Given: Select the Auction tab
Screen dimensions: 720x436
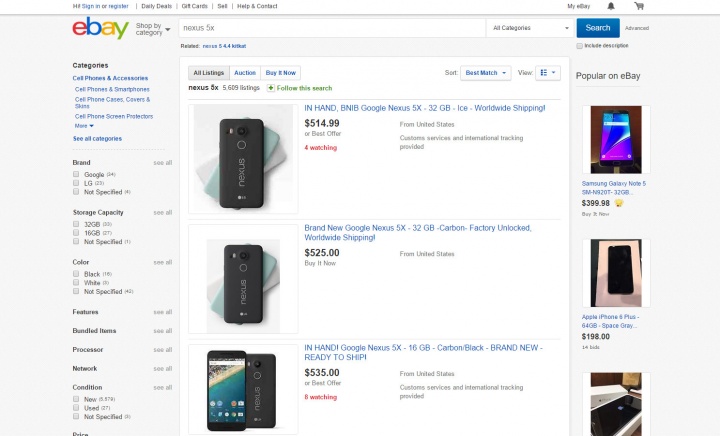Looking at the screenshot, I should [x=245, y=73].
